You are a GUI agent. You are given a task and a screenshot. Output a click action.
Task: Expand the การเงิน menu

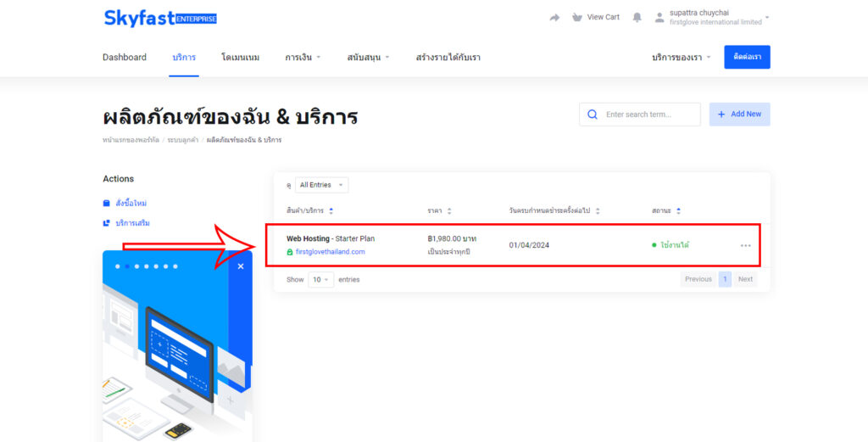(x=303, y=57)
